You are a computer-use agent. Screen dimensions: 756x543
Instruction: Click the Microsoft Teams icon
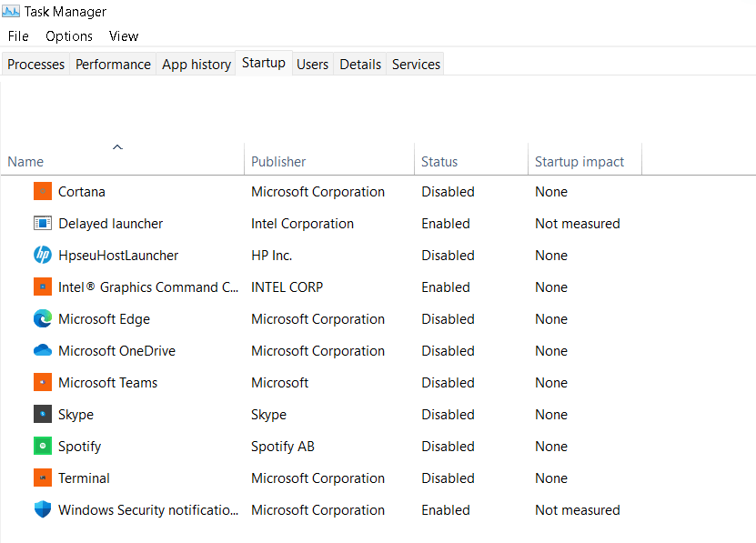coord(42,383)
